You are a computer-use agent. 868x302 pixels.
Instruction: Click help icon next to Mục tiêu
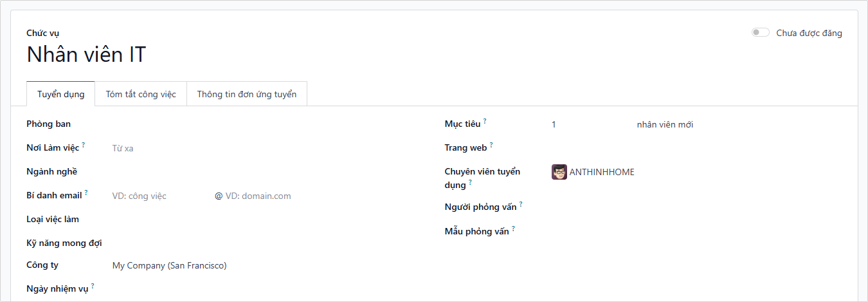485,121
